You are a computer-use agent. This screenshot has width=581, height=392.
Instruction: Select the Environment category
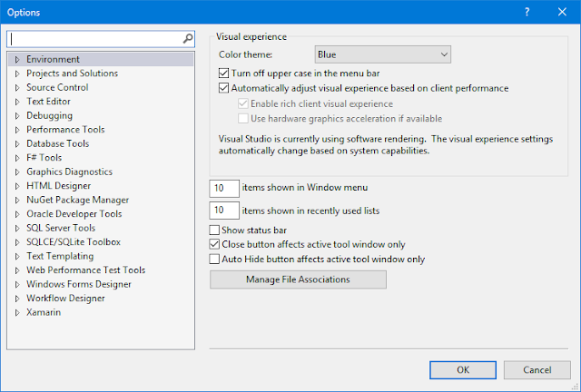53,59
